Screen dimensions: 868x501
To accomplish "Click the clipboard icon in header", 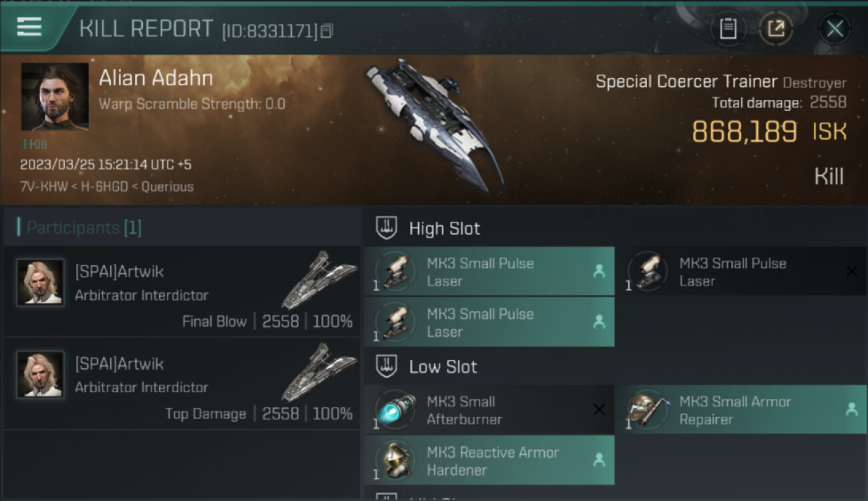I will click(x=728, y=29).
